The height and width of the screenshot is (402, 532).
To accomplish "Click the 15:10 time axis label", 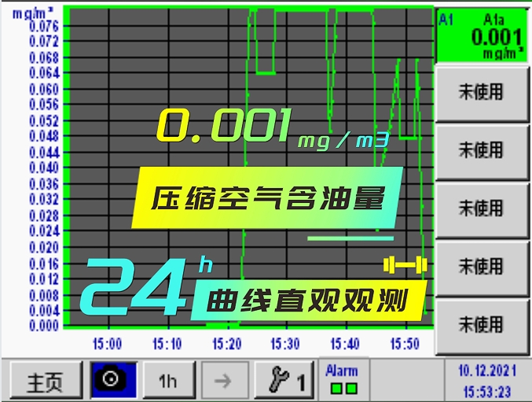I will coord(167,344).
